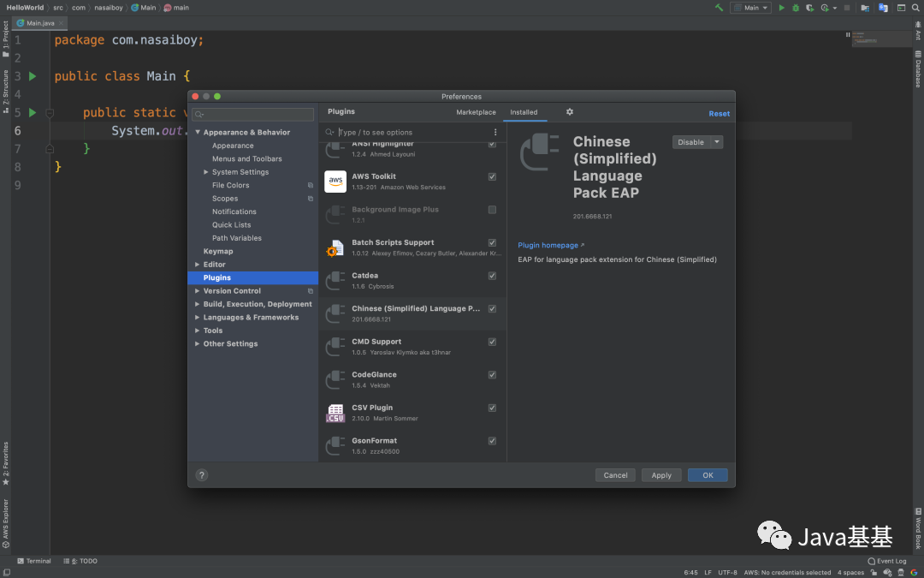Enable the Background Image Plus checkbox
Screen dimensions: 924x578
tap(492, 210)
